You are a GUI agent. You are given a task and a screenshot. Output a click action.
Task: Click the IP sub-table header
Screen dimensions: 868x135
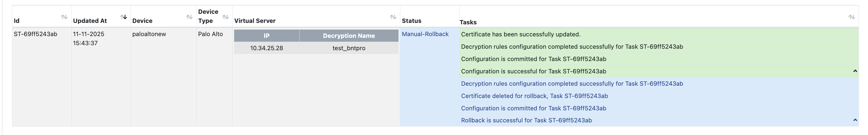tap(266, 36)
